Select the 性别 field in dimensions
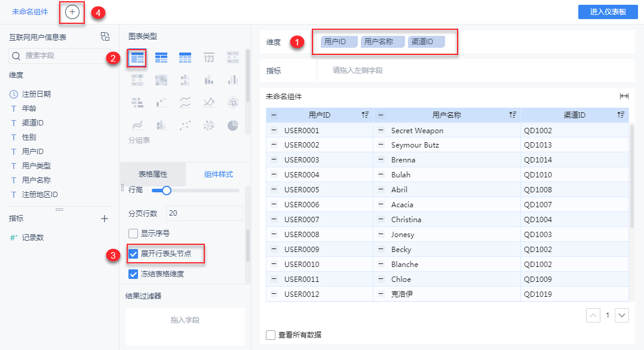The image size is (644, 350). (29, 137)
